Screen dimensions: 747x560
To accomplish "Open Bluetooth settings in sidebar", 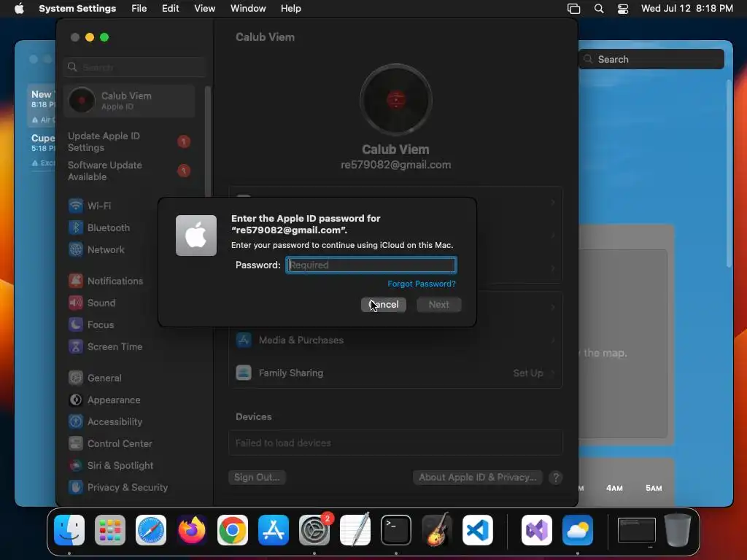I will tap(99, 227).
